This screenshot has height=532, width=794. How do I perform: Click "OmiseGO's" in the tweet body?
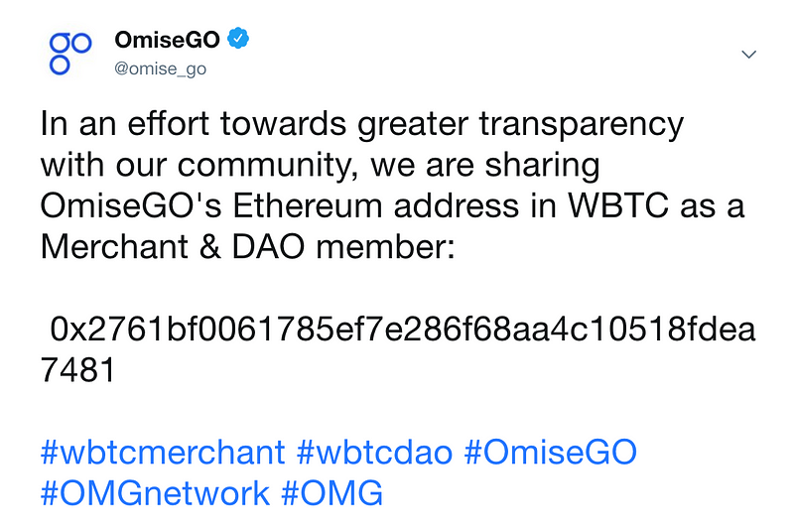pyautogui.click(x=131, y=205)
